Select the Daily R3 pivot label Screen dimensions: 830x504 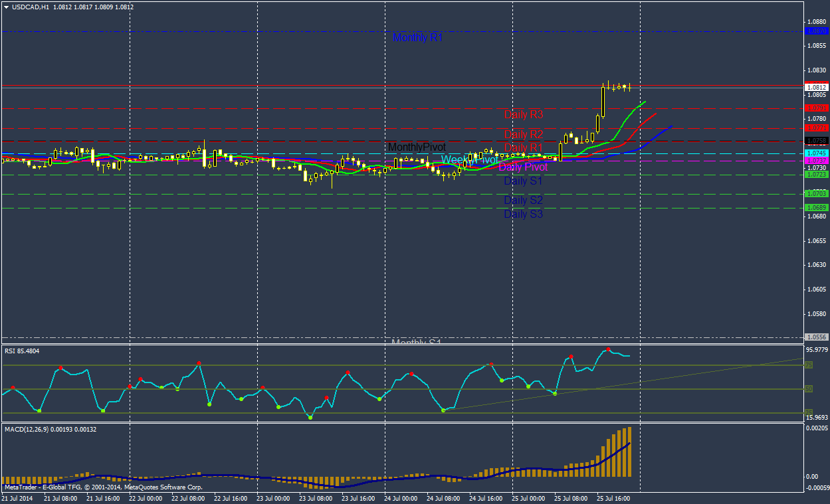coord(523,114)
